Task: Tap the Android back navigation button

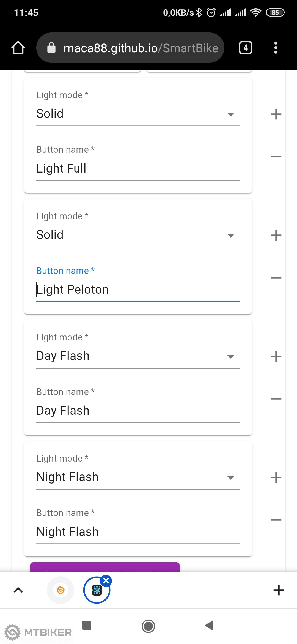Action: 210,626
